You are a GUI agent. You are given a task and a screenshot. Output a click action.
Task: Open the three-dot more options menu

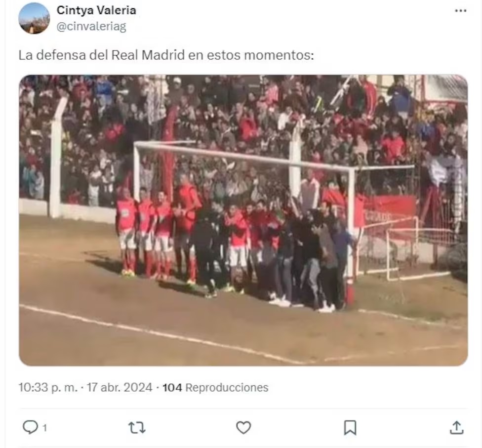tap(460, 11)
